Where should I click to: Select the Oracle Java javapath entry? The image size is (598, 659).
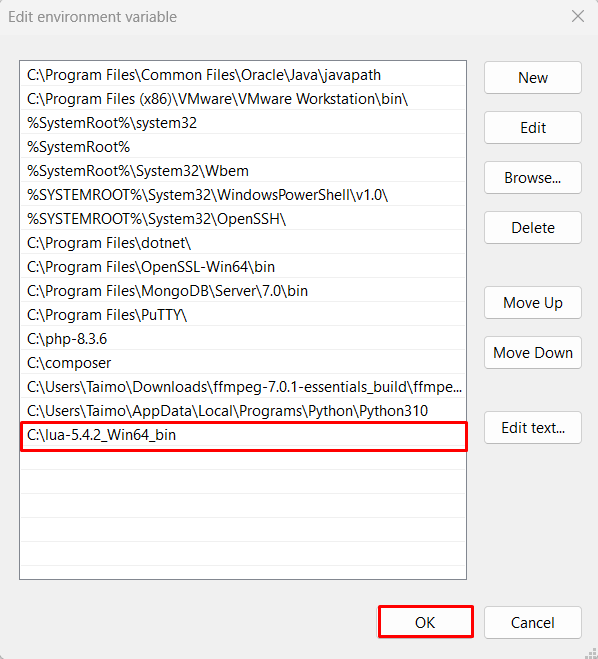[x=243, y=75]
